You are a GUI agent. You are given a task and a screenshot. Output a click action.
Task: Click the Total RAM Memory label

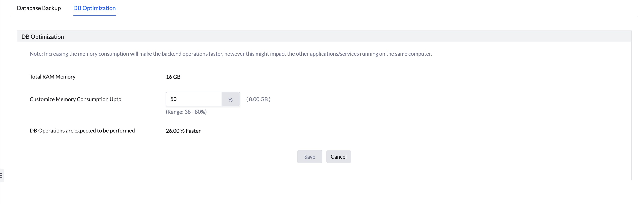[x=53, y=77]
